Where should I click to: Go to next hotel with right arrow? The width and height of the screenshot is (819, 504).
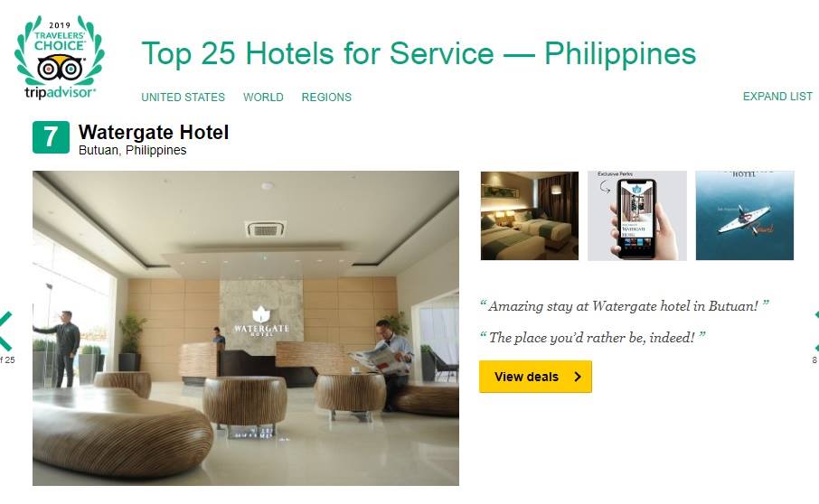pyautogui.click(x=816, y=331)
